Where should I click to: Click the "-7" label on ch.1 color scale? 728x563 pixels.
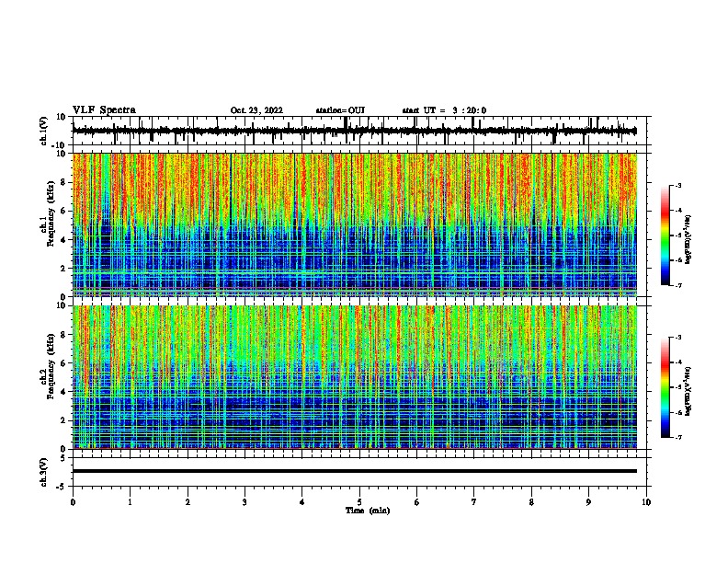[678, 285]
